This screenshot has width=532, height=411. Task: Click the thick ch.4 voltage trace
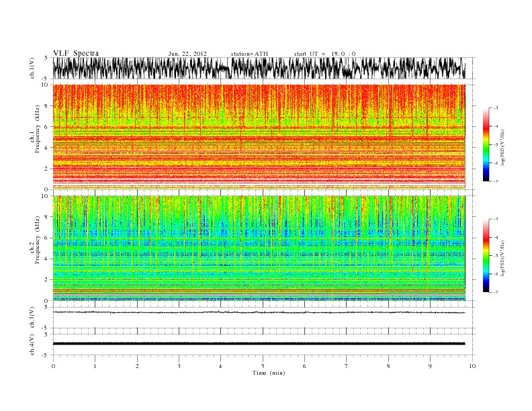point(259,344)
